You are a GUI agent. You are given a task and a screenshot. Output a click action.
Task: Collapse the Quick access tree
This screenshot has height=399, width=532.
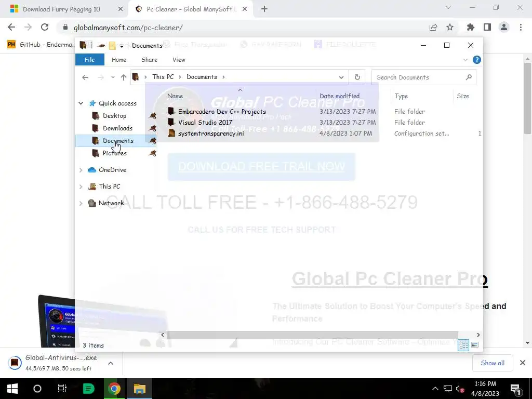81,103
